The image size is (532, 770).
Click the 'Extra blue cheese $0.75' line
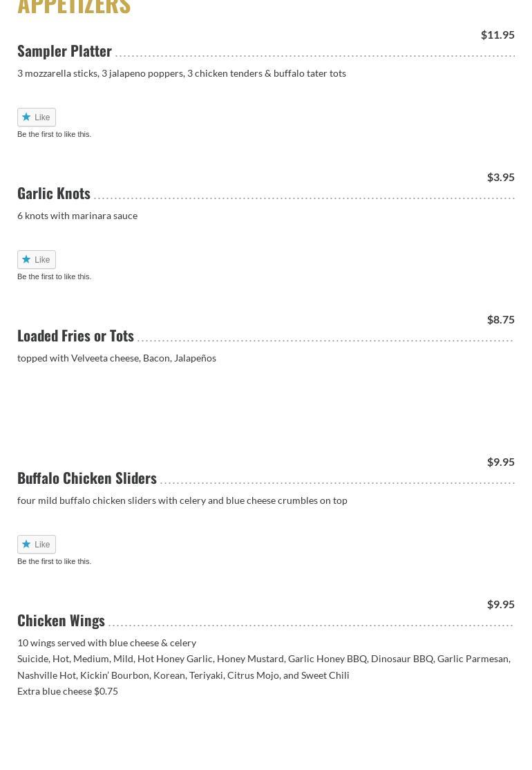[68, 691]
